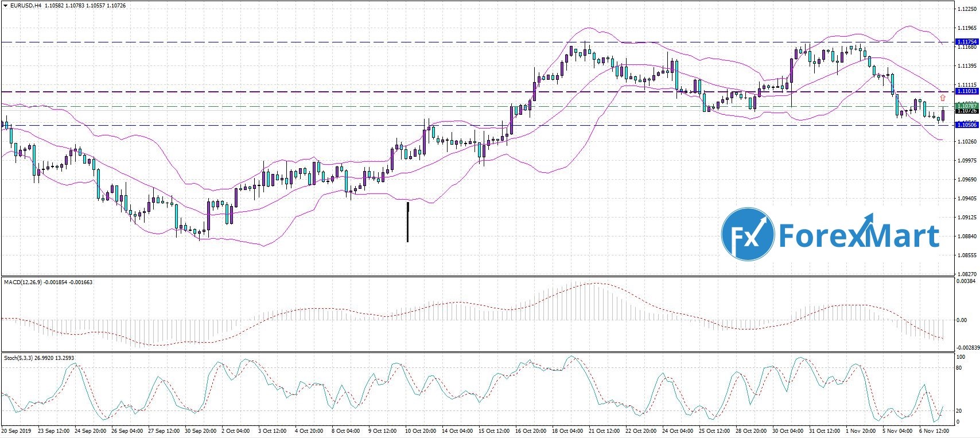Click the blue 1.11013 price level label
Screen dimensions: 980x438
pos(966,91)
